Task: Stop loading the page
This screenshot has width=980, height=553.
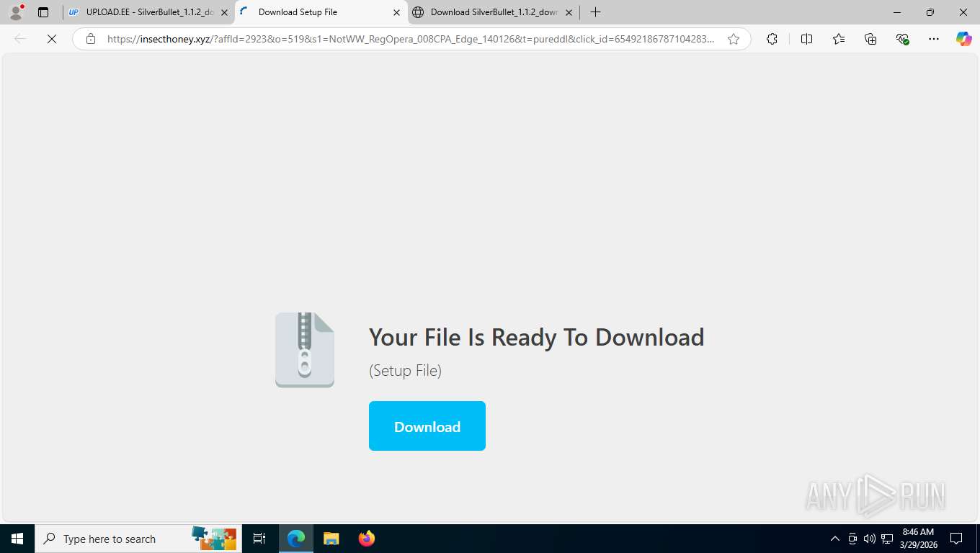Action: [52, 40]
